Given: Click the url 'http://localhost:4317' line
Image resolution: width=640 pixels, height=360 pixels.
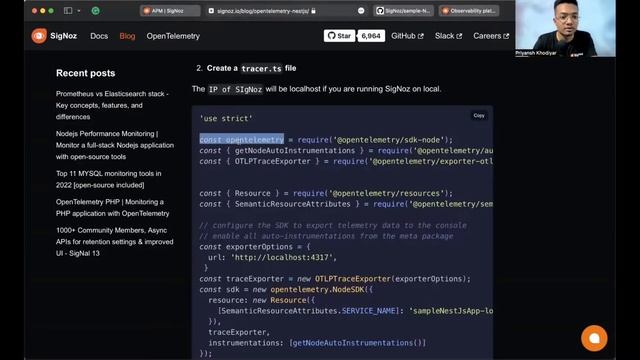Looking at the screenshot, I should point(273,258).
